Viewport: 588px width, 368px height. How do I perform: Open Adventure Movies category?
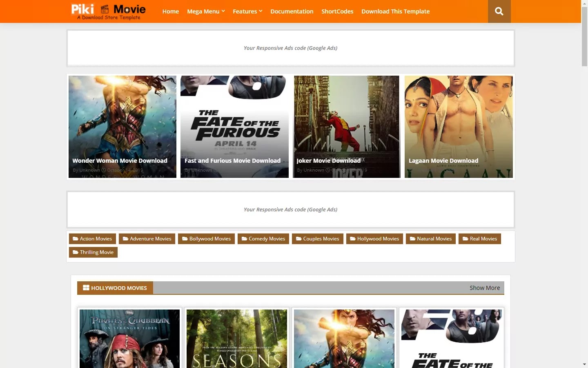(x=147, y=239)
